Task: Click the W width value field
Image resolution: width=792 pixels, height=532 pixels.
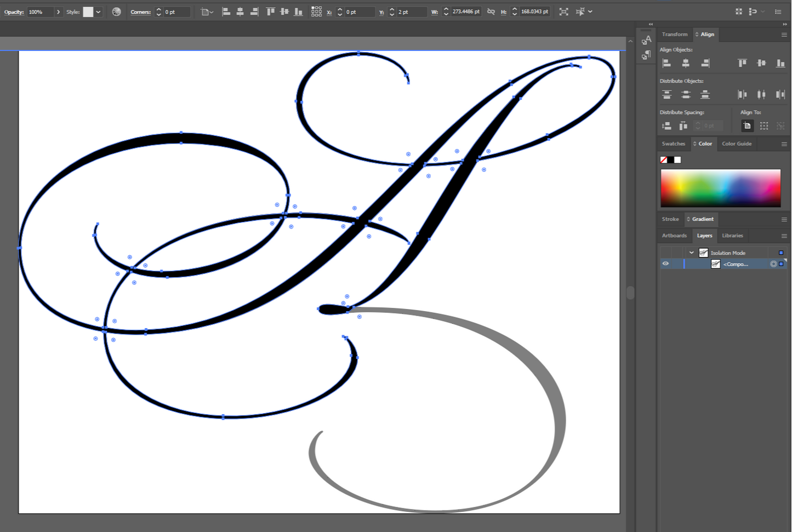Action: coord(466,12)
